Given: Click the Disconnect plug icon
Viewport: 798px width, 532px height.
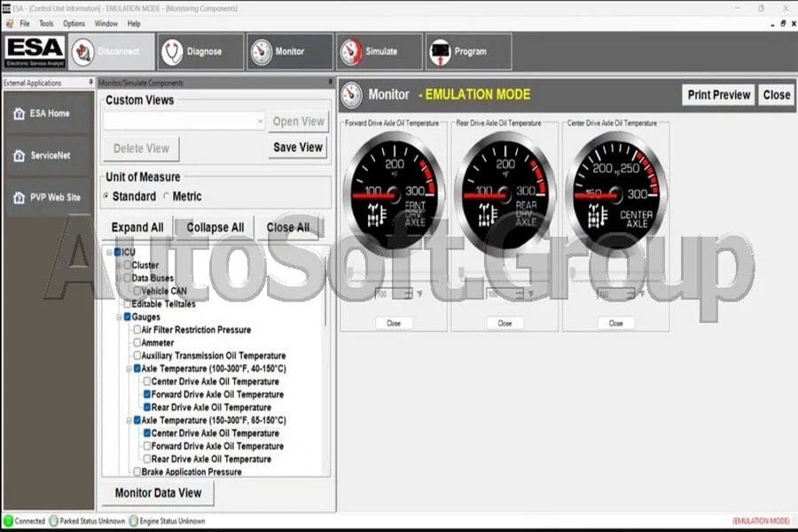Looking at the screenshot, I should click(x=83, y=52).
